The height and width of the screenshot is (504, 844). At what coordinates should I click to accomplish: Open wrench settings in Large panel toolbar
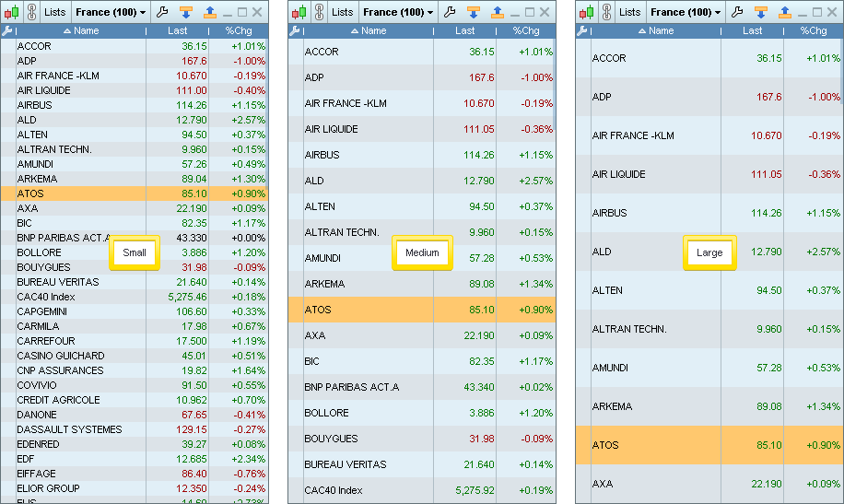(x=737, y=13)
